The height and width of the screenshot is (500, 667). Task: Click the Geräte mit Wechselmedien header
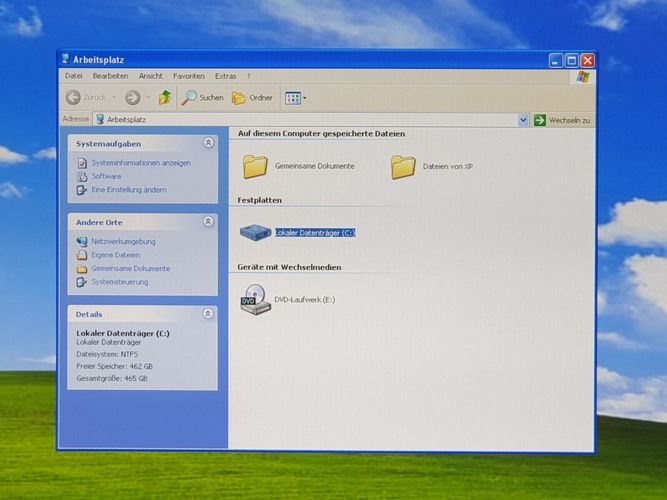pos(289,267)
